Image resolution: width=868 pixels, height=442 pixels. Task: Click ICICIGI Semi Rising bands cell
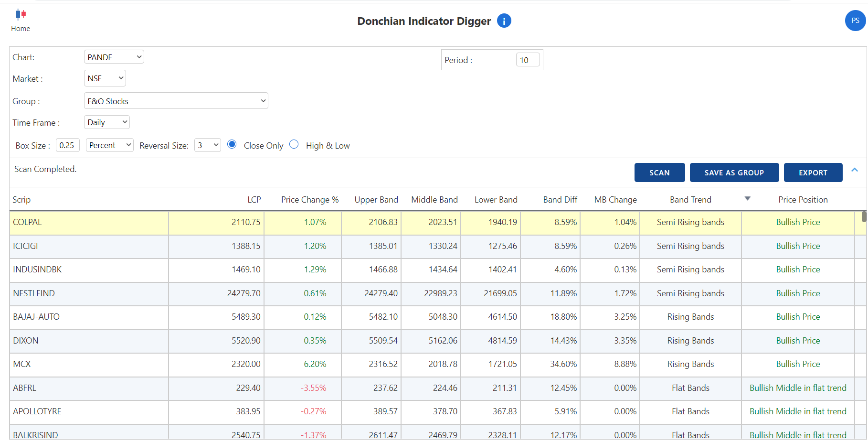click(690, 246)
